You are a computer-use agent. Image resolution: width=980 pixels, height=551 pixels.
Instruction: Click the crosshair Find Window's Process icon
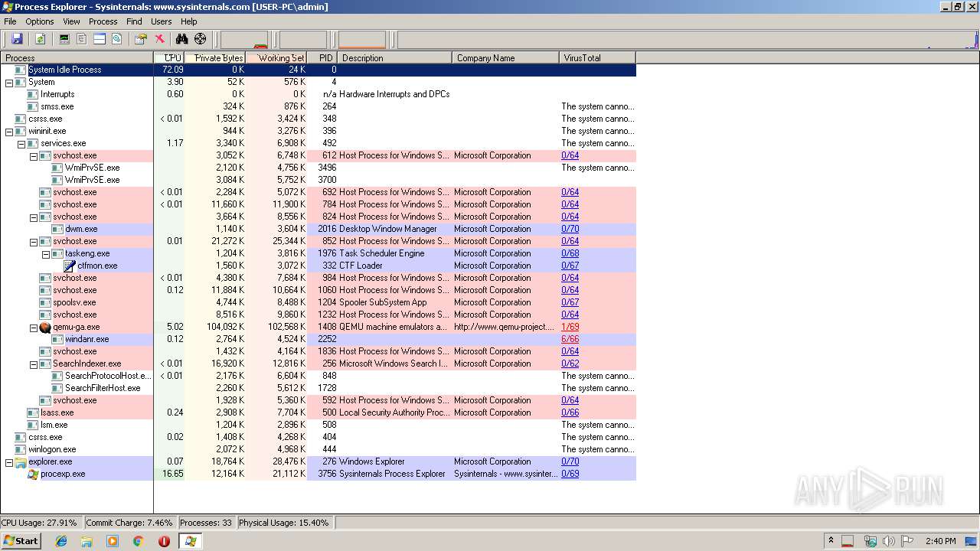pos(201,39)
